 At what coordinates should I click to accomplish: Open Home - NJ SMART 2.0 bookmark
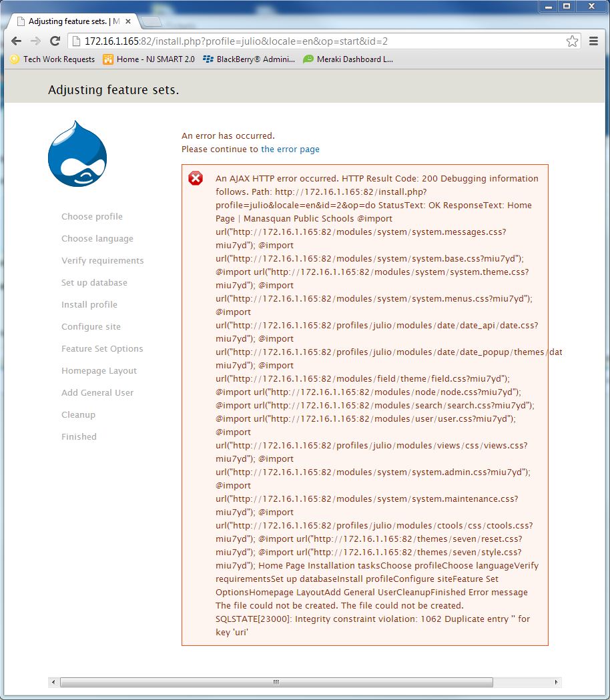[149, 59]
